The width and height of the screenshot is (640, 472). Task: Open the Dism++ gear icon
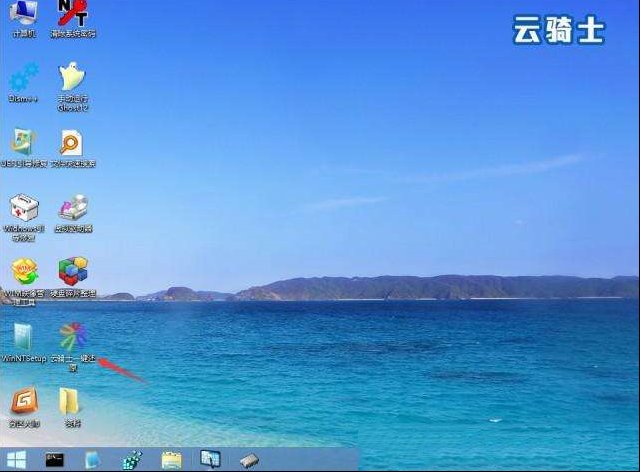24,78
